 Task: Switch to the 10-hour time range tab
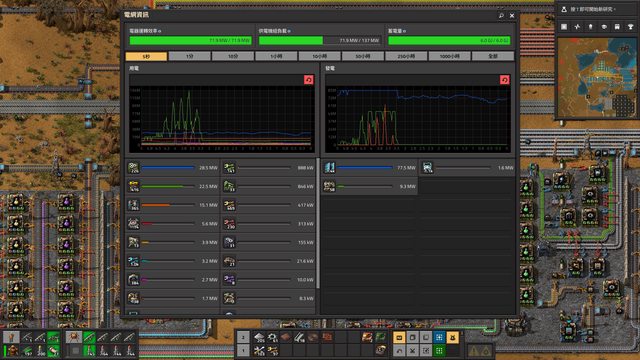pos(320,56)
